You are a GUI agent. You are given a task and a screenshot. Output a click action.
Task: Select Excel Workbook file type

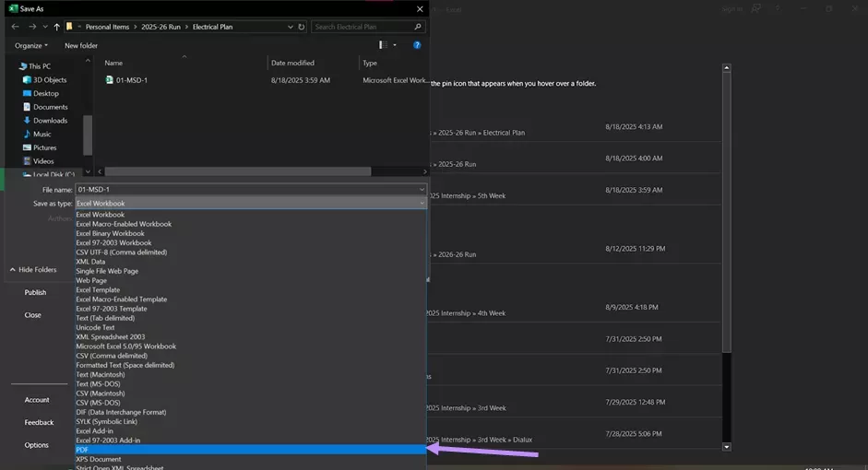(251, 215)
